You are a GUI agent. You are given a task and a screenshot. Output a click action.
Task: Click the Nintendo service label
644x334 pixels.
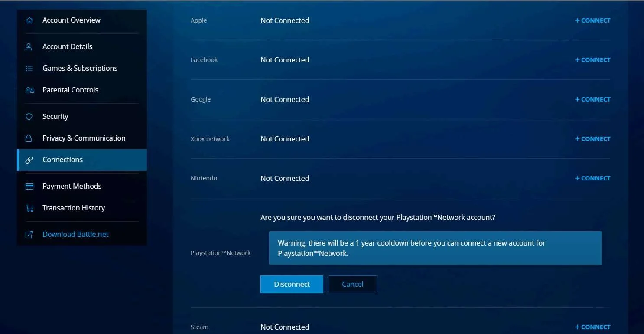(204, 178)
